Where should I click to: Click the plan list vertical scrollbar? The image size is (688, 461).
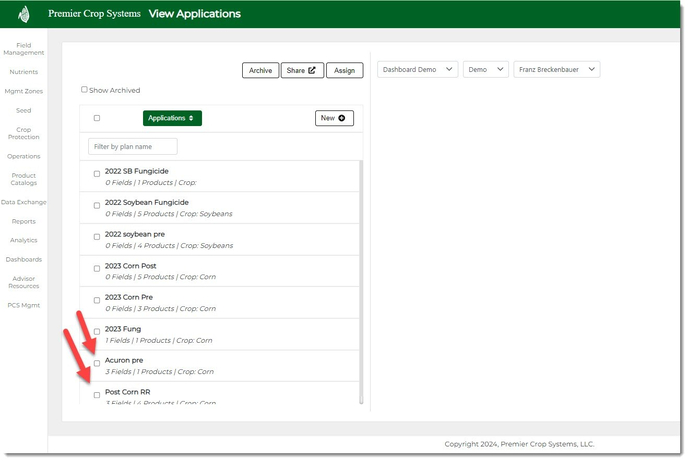click(361, 280)
